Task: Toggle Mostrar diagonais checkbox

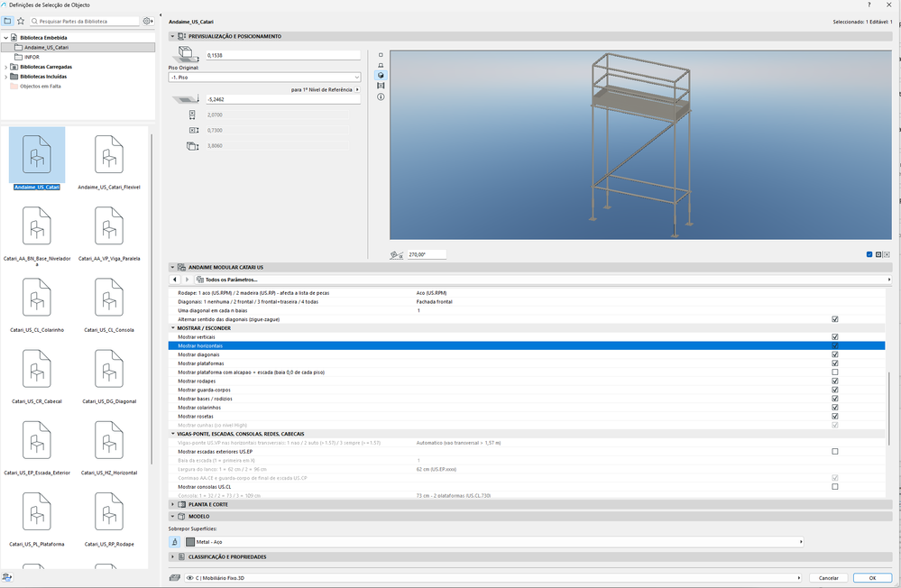Action: [835, 354]
